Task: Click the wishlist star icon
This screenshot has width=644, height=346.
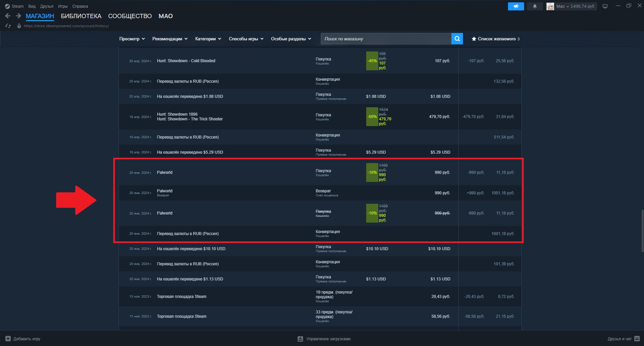Action: click(474, 39)
